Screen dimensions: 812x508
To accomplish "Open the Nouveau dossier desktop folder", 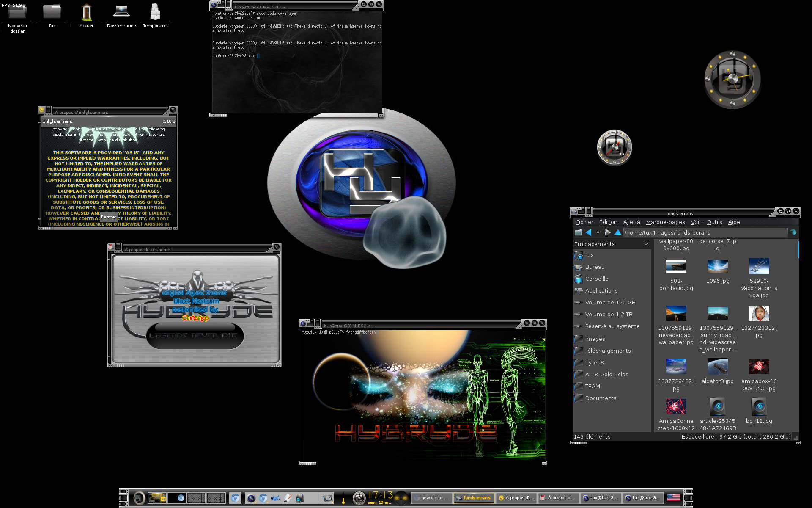I will 17,18.
